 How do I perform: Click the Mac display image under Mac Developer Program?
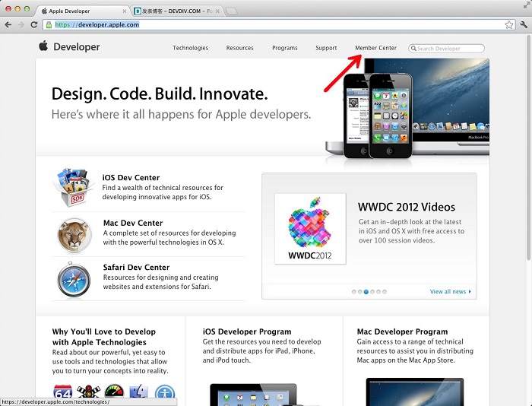[x=415, y=392]
